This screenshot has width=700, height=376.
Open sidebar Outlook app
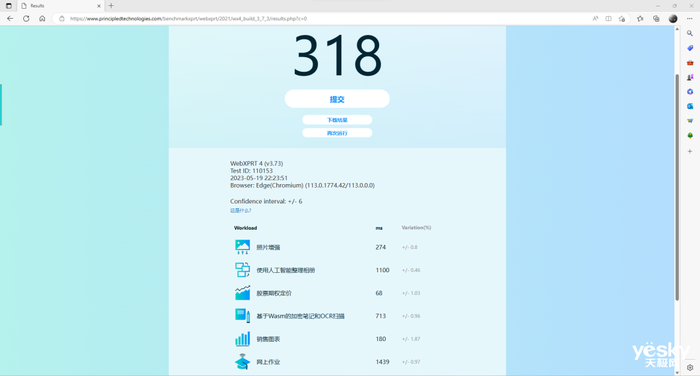690,106
